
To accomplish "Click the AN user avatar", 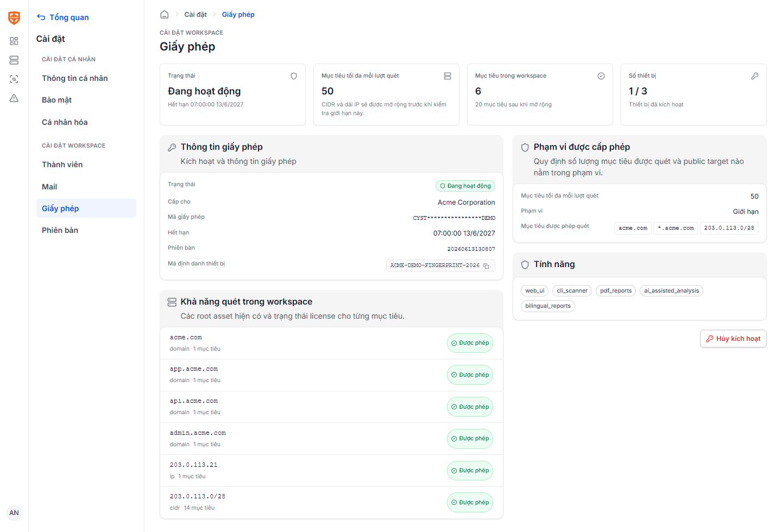I will click(14, 512).
